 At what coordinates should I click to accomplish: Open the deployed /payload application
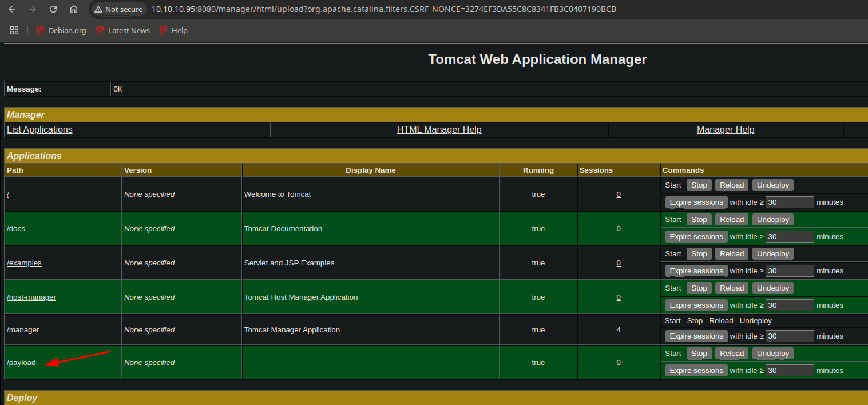point(21,362)
